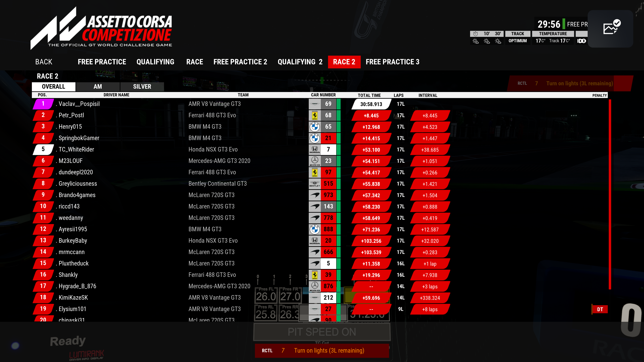Select driver Brando4games row
Image resolution: width=644 pixels, height=362 pixels.
coord(320,195)
